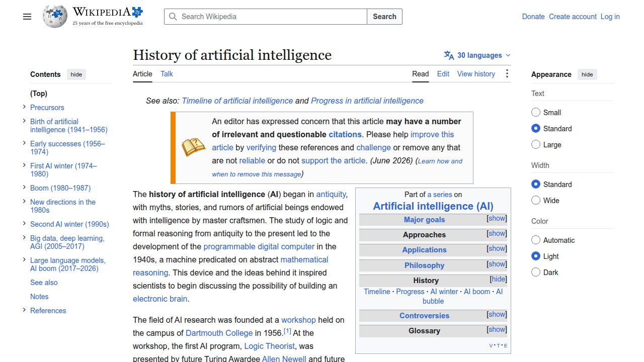Go to See also in contents

pos(44,283)
